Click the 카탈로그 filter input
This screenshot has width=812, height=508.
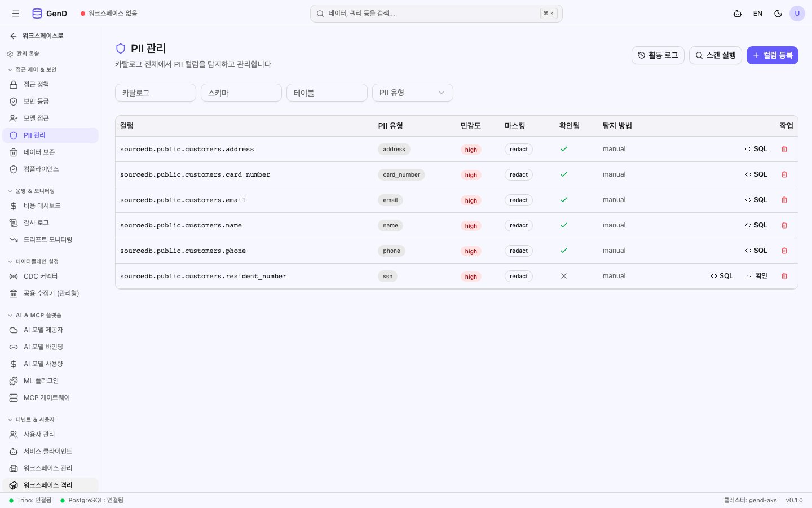click(x=156, y=93)
